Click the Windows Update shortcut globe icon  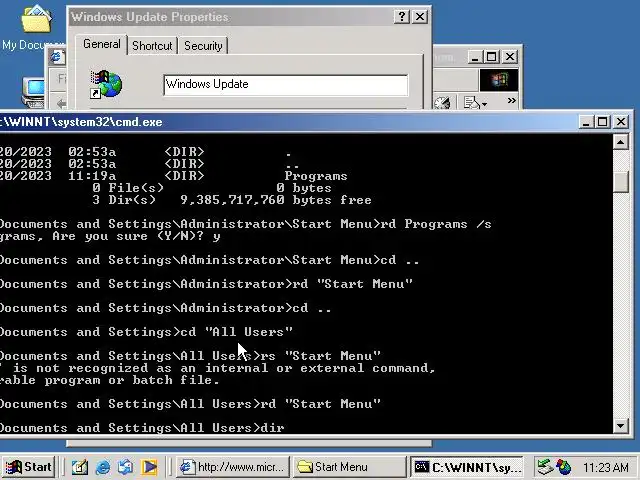click(107, 84)
